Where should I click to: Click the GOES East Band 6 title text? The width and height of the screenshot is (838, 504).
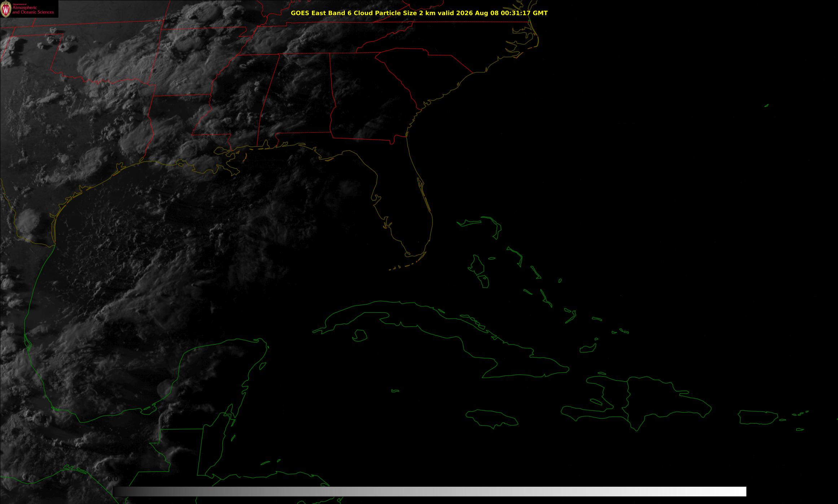(419, 13)
